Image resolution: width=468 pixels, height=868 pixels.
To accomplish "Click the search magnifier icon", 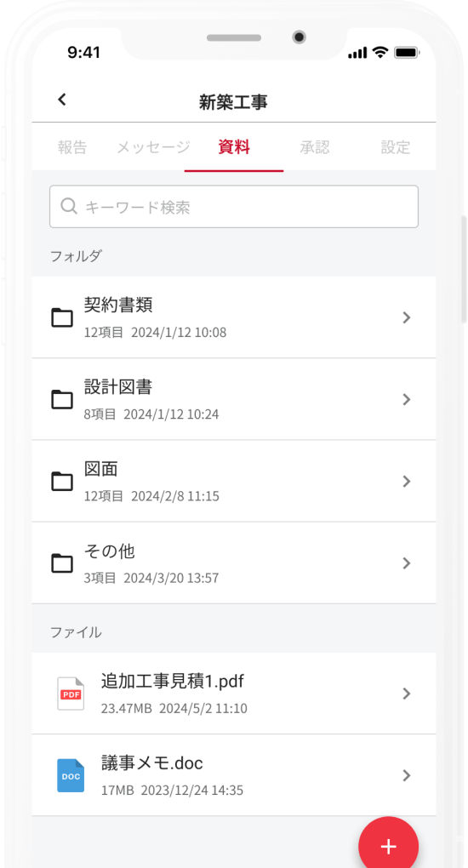I will 69,206.
